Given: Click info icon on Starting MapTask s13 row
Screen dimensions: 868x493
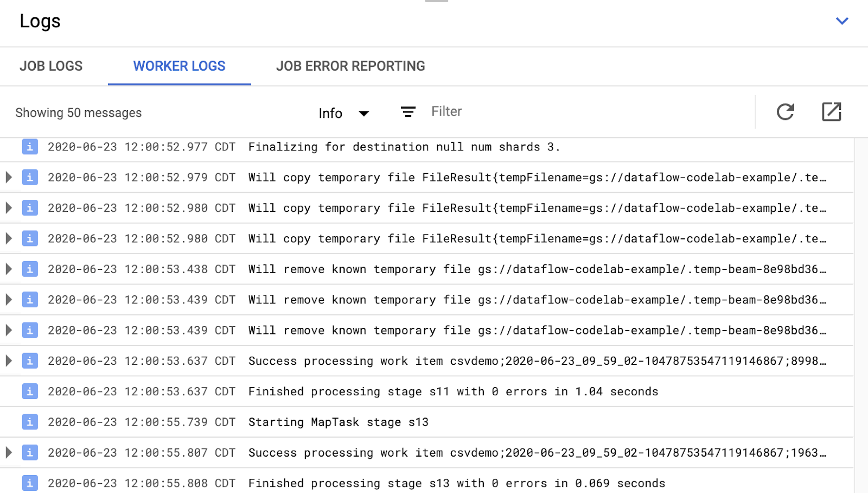Looking at the screenshot, I should tap(30, 422).
